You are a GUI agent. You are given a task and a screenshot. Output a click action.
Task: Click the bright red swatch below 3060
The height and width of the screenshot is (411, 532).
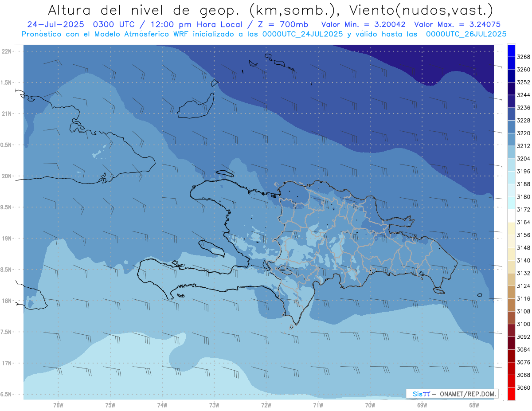click(511, 394)
